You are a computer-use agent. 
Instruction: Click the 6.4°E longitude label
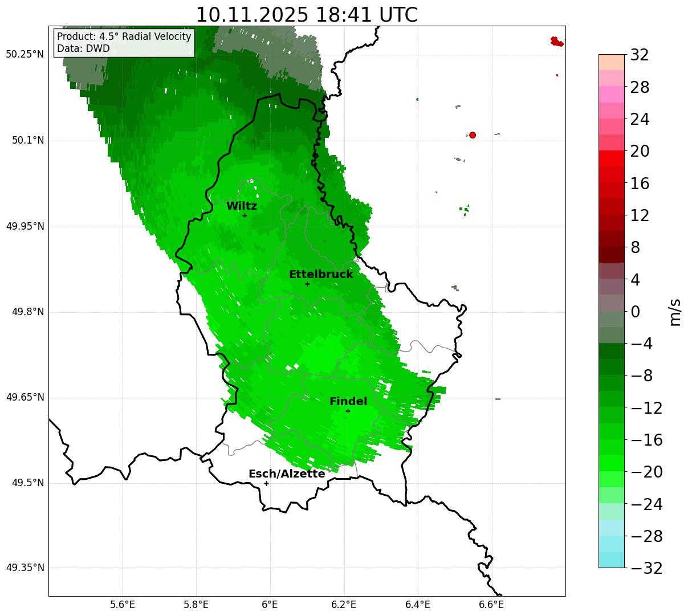(418, 605)
